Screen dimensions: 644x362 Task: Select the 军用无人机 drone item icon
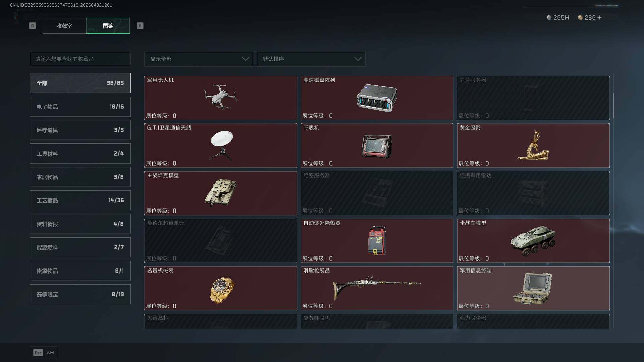pos(220,97)
